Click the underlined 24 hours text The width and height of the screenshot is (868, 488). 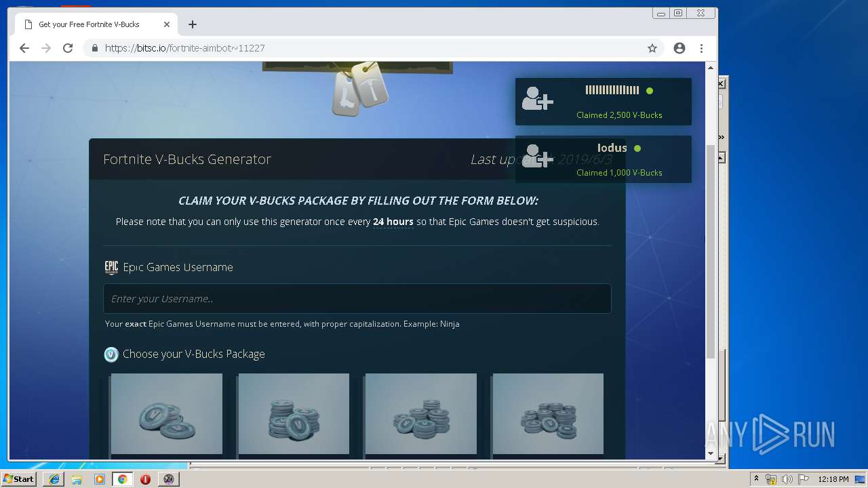click(x=393, y=222)
